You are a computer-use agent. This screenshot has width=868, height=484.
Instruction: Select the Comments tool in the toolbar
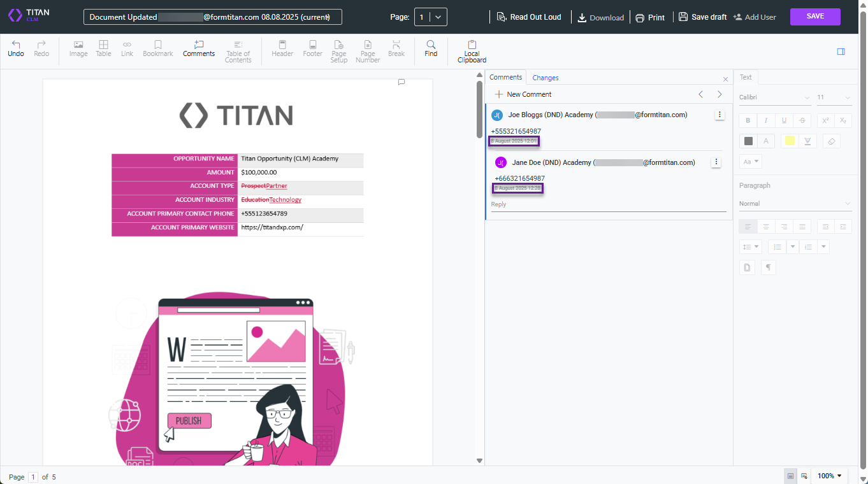pos(198,48)
